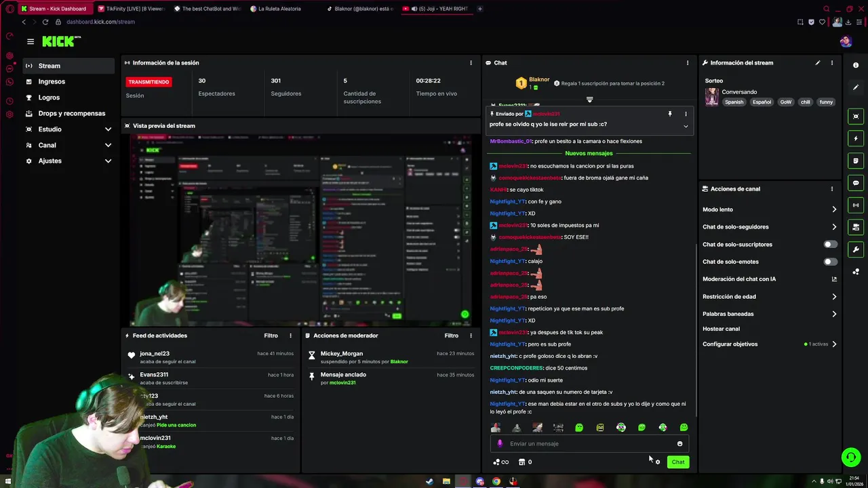Viewport: 868px width, 488px height.
Task: Open Feed de actividades three-dots menu
Action: tap(290, 335)
